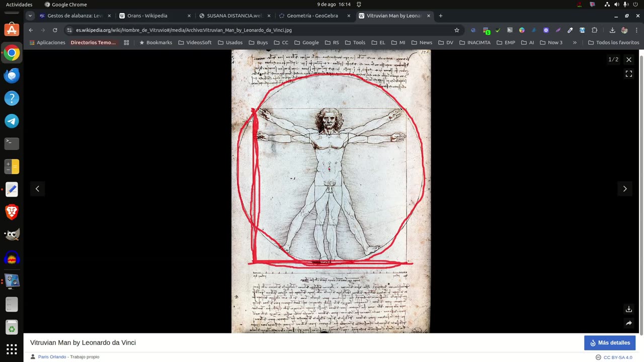Activate the eyedropper color picker extension

(570, 30)
